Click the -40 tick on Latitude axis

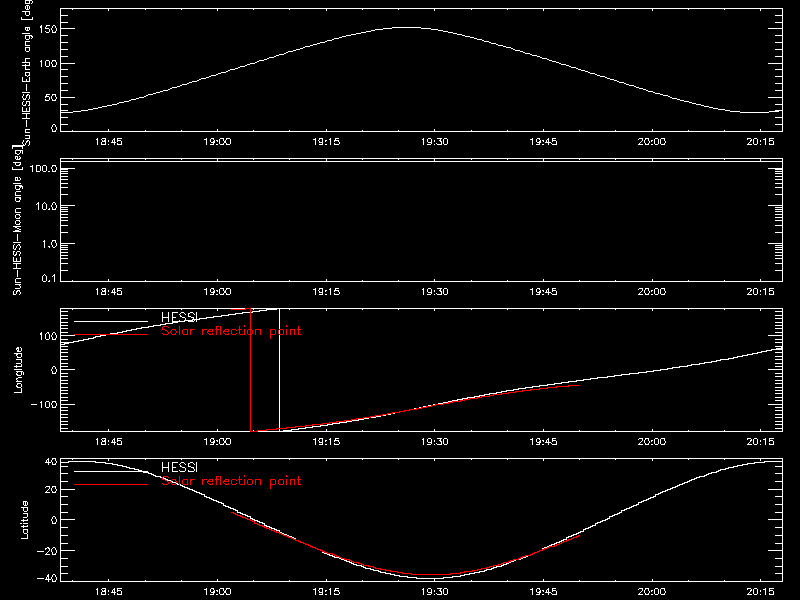click(x=47, y=579)
